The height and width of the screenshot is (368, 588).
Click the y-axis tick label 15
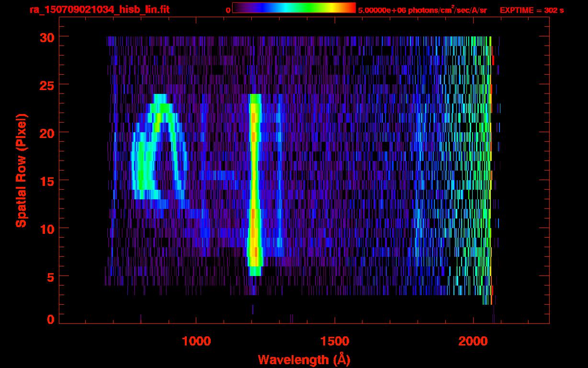(x=47, y=181)
